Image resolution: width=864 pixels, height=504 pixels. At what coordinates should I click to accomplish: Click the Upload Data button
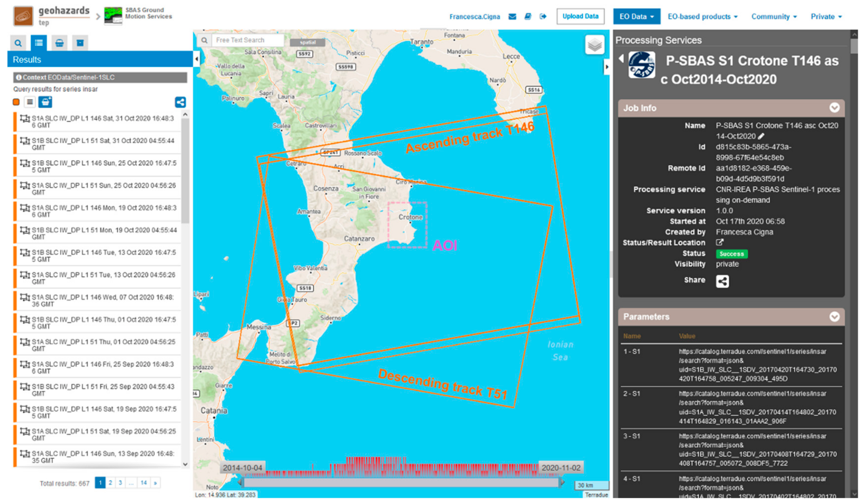point(580,16)
